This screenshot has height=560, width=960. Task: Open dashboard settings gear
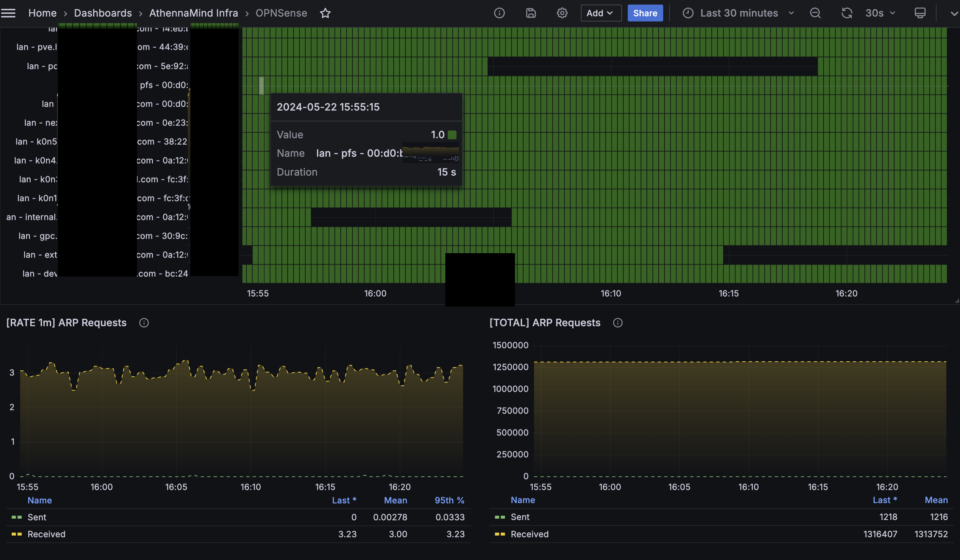(x=562, y=13)
